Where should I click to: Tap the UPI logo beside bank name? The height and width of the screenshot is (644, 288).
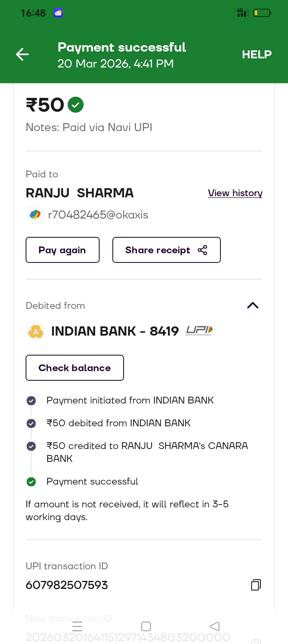click(199, 330)
